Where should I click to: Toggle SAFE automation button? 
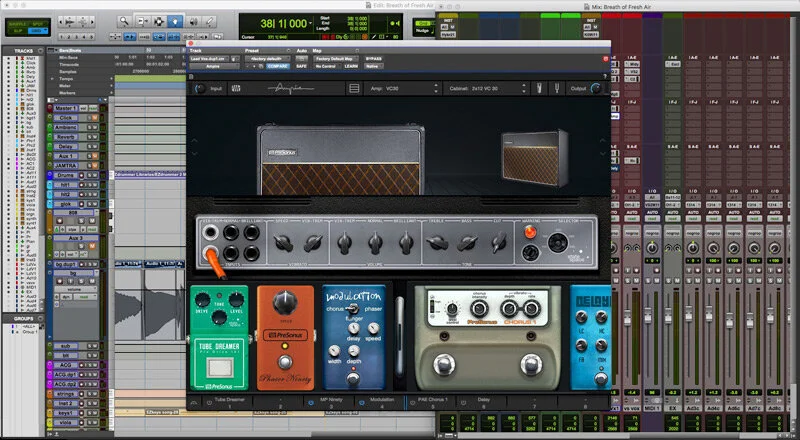302,66
